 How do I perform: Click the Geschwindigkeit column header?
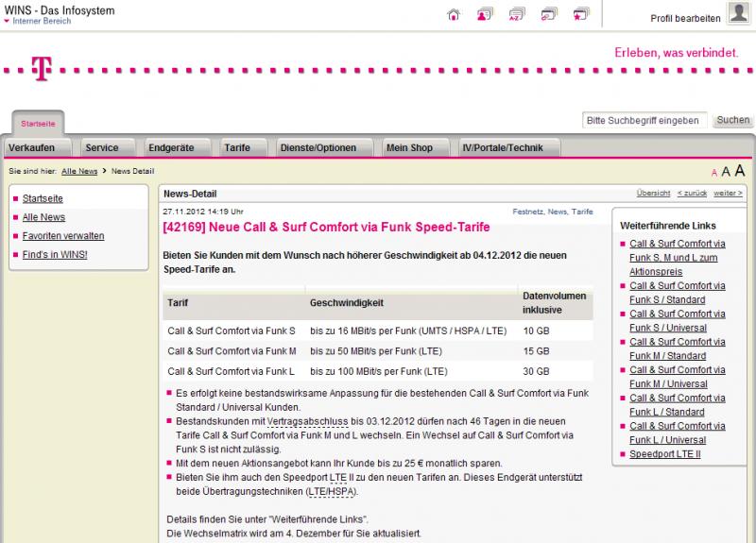347,303
